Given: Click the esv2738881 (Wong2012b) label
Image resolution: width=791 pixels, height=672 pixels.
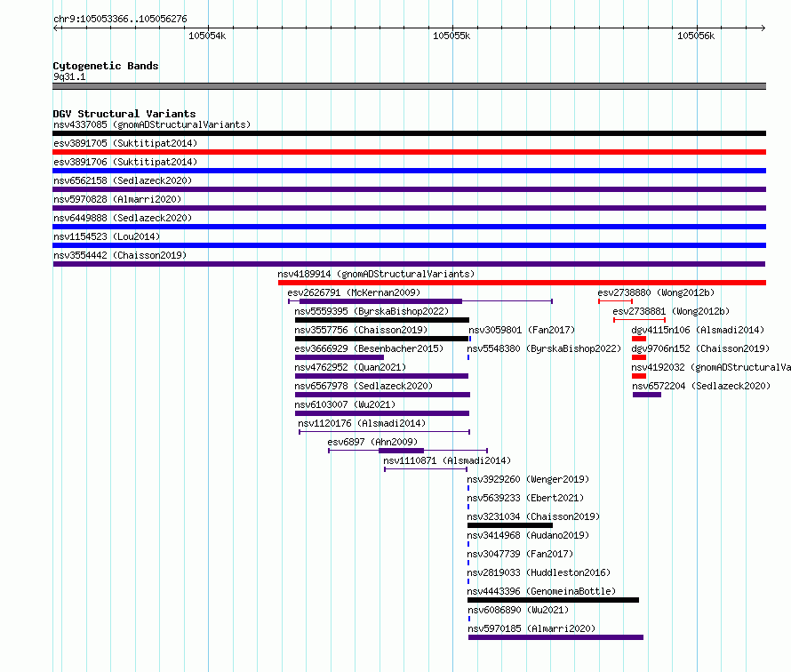Looking at the screenshot, I should 671,311.
